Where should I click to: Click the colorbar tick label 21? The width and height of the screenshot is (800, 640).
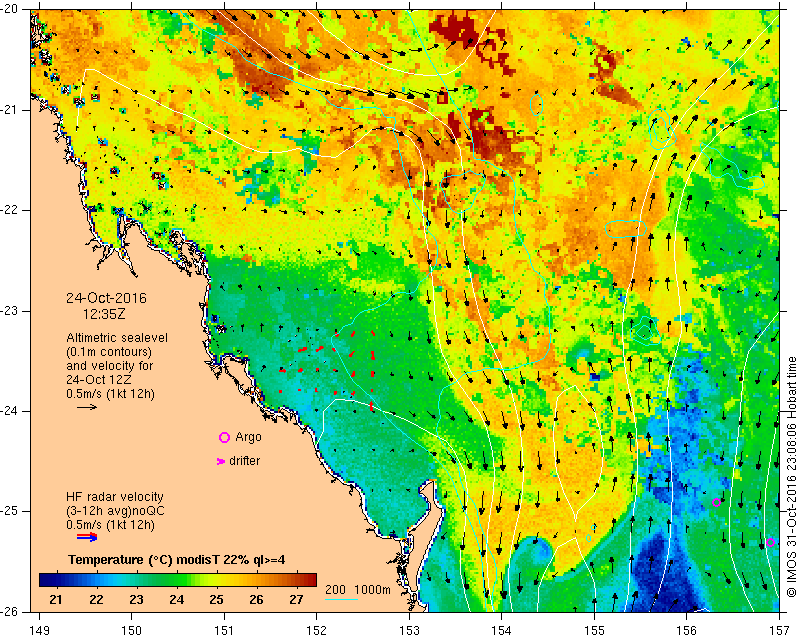click(x=56, y=600)
